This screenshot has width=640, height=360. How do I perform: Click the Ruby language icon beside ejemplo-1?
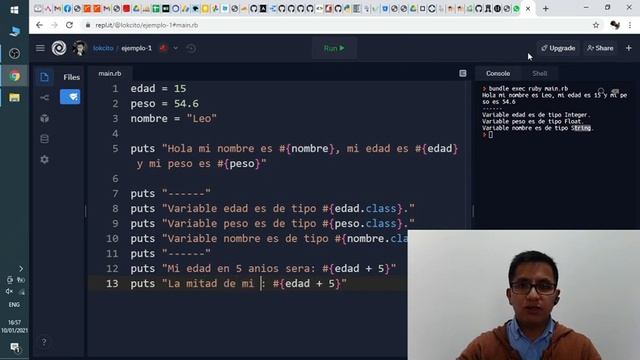coord(164,48)
